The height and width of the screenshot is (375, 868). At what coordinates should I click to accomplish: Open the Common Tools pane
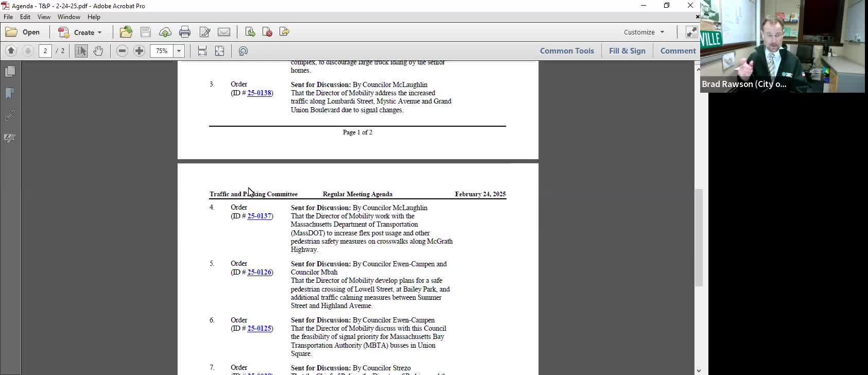pyautogui.click(x=567, y=51)
